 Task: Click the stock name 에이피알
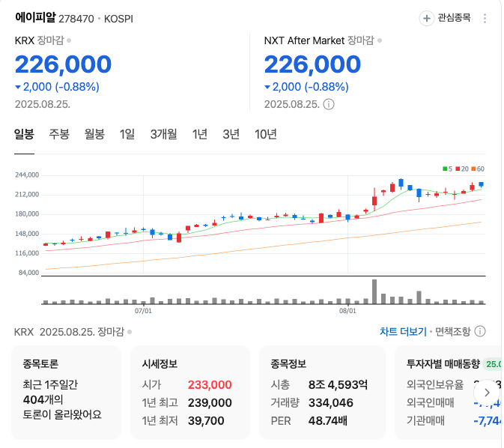click(x=35, y=17)
